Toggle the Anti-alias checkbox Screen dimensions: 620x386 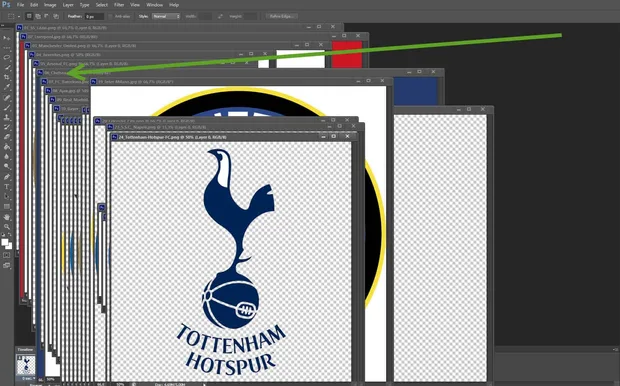coord(111,16)
